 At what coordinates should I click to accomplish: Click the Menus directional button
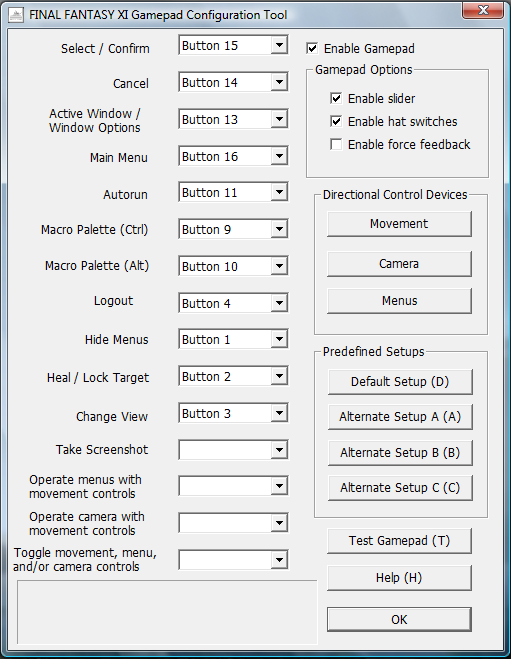click(x=399, y=301)
